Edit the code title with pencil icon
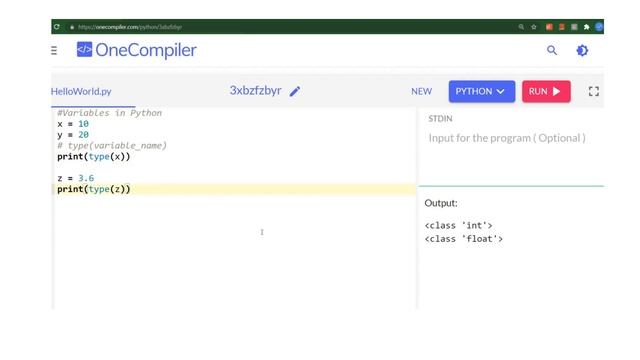 [x=295, y=91]
